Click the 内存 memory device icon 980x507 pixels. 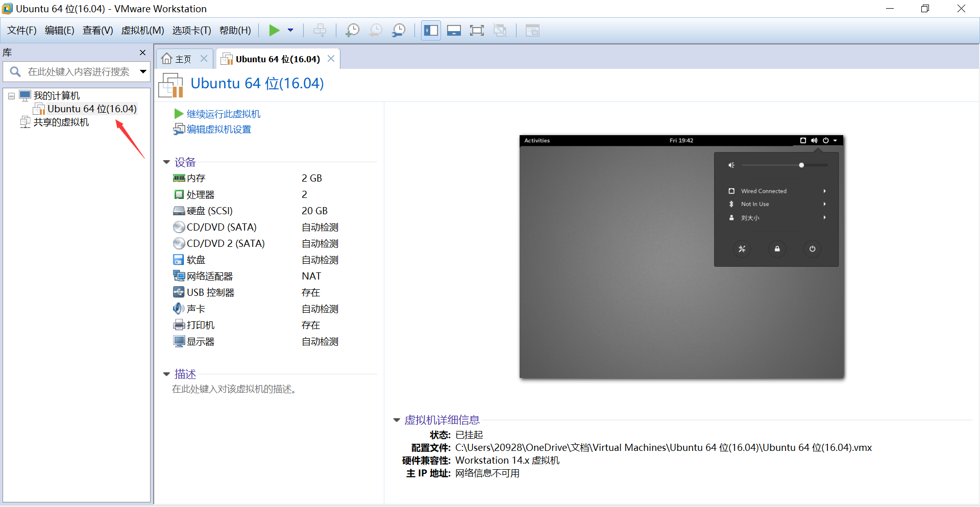tap(179, 178)
